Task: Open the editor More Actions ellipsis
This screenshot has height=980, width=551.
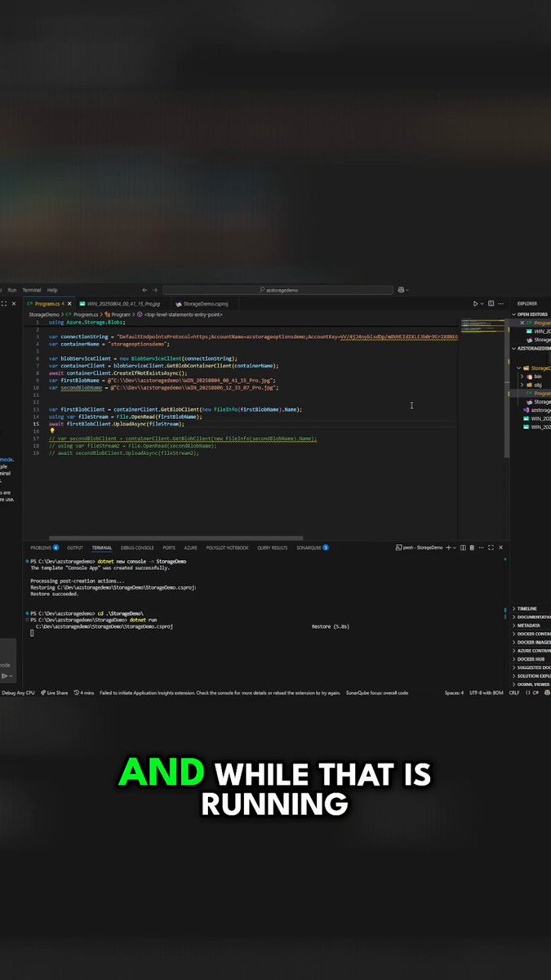Action: [502, 304]
